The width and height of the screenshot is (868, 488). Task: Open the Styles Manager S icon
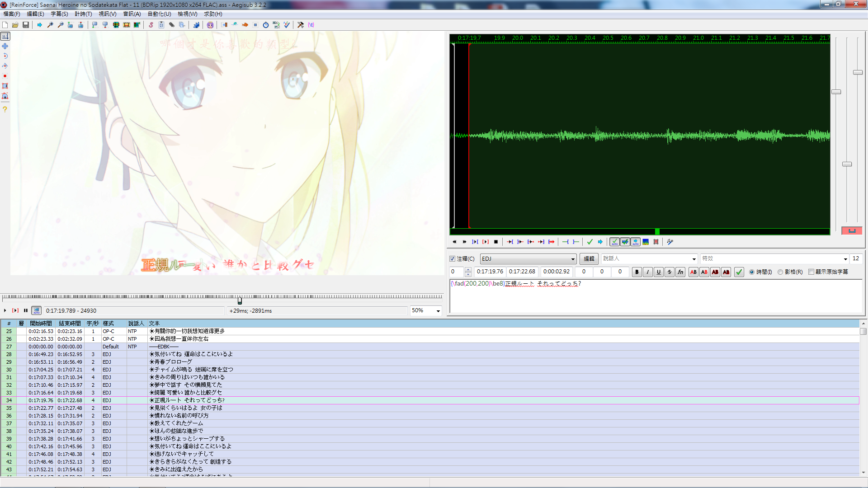tap(151, 25)
